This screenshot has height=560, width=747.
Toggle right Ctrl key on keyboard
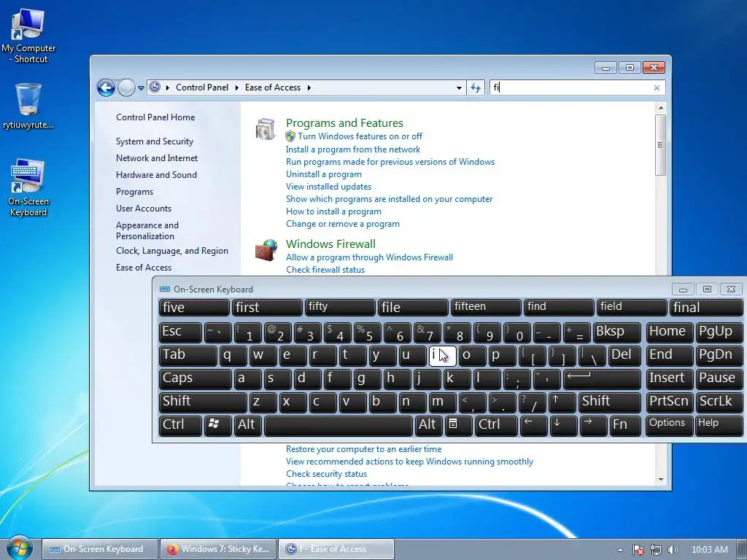click(496, 426)
